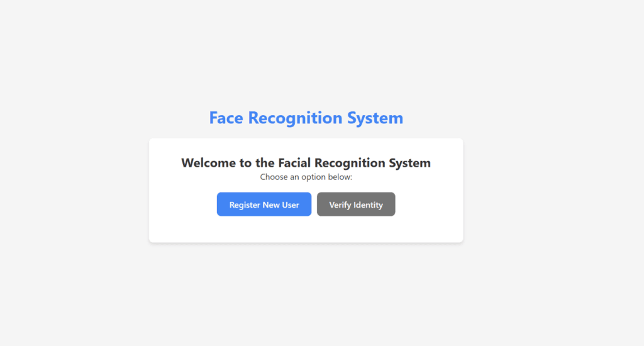This screenshot has width=644, height=346.
Task: Click 'Recognition' in the blue page title
Action: (296, 119)
